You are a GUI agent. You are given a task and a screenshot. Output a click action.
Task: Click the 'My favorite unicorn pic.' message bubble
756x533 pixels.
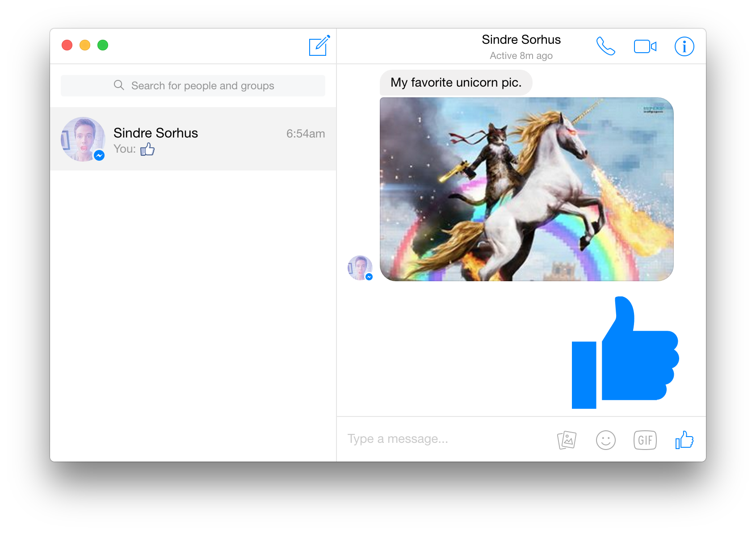[x=456, y=83]
